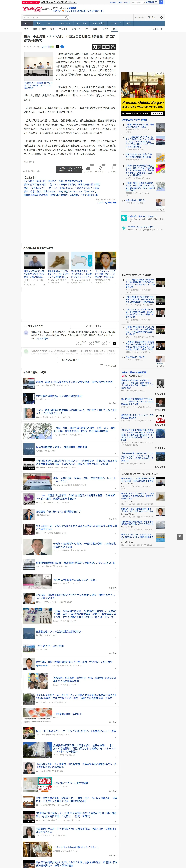Image resolution: width=186 pixels, height=868 pixels.
Task: Open the 川崎市 recommended article thumbnail
Action: (x=82, y=260)
